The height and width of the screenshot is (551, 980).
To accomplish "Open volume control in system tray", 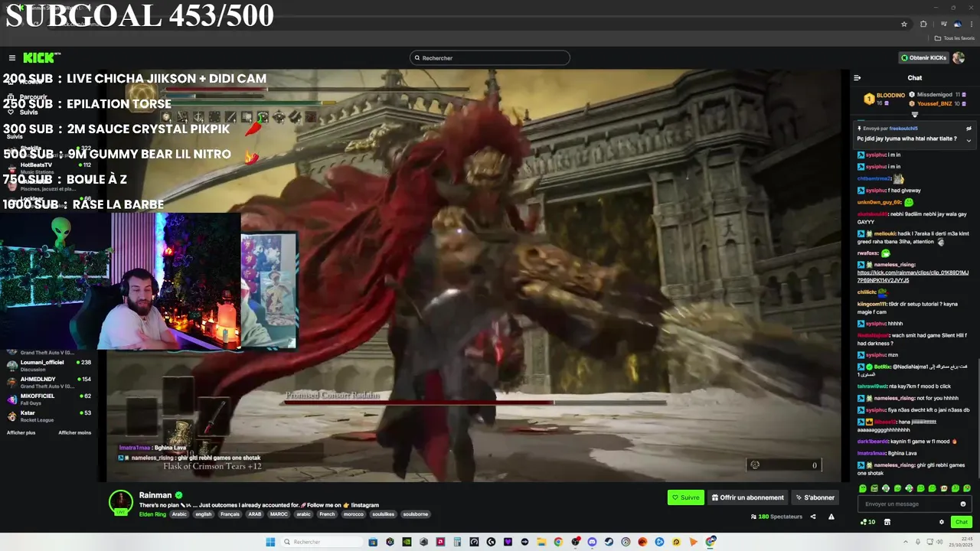I will [939, 542].
